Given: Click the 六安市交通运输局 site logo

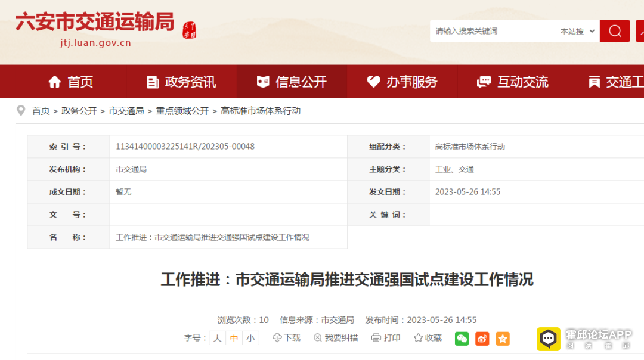Looking at the screenshot, I should tap(95, 22).
